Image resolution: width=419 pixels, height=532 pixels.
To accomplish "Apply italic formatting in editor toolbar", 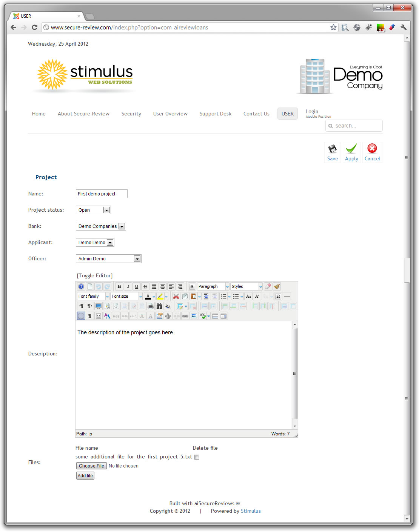I will click(128, 287).
